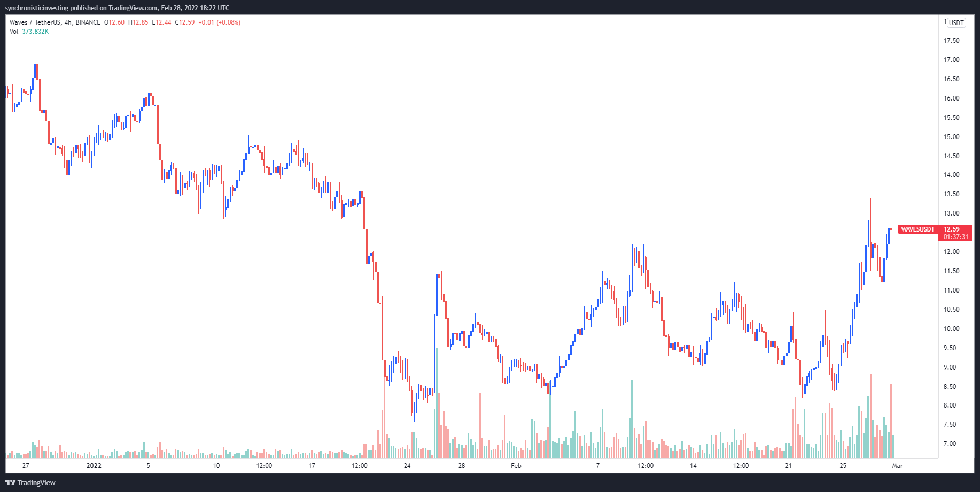980x492 pixels.
Task: Click the +0.01 (+0.08%) change value
Action: pos(219,22)
